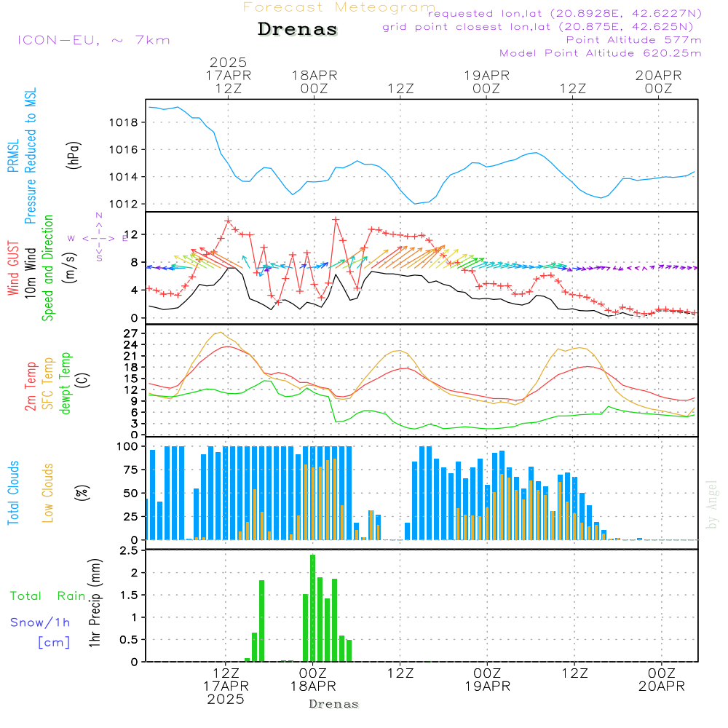Screen dimensions: 728x728
Task: Click the Pressure Reduced to MSL label
Action: pos(30,156)
